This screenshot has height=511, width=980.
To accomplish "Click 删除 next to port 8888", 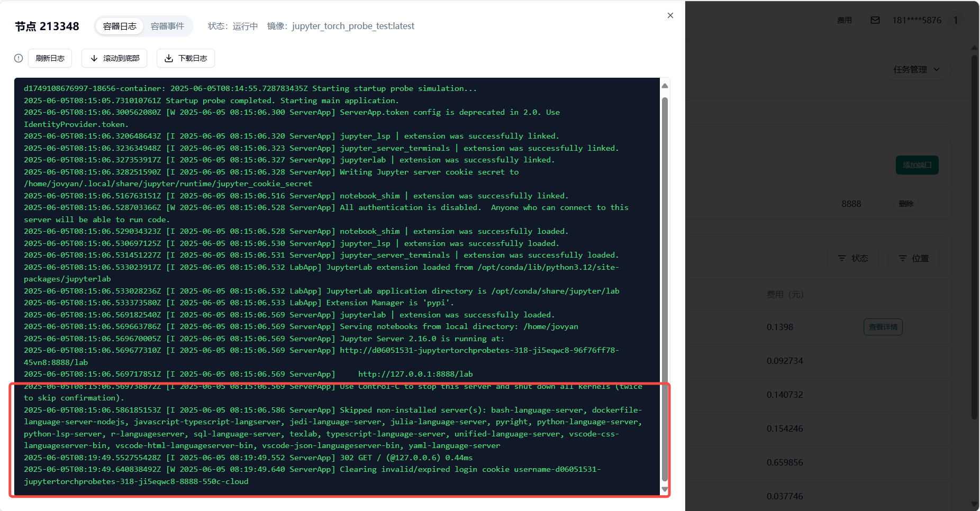I will 906,204.
